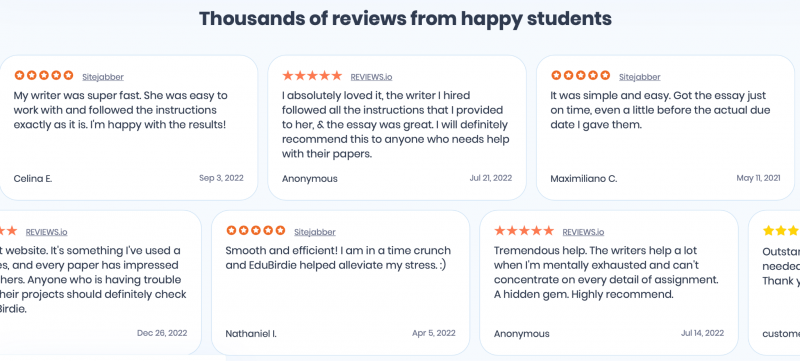Click the yellow stars on the cut-off right review card
The height and width of the screenshot is (361, 800).
[x=781, y=230]
